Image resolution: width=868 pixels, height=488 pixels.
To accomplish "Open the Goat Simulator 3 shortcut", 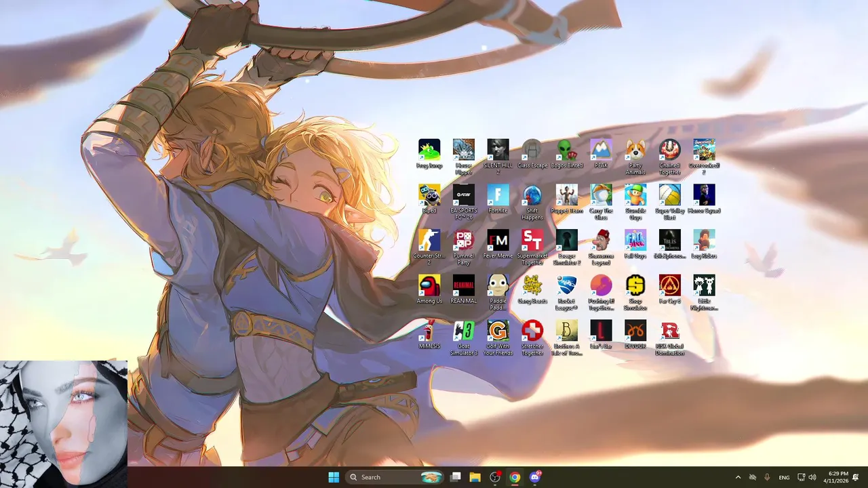I will click(x=464, y=338).
